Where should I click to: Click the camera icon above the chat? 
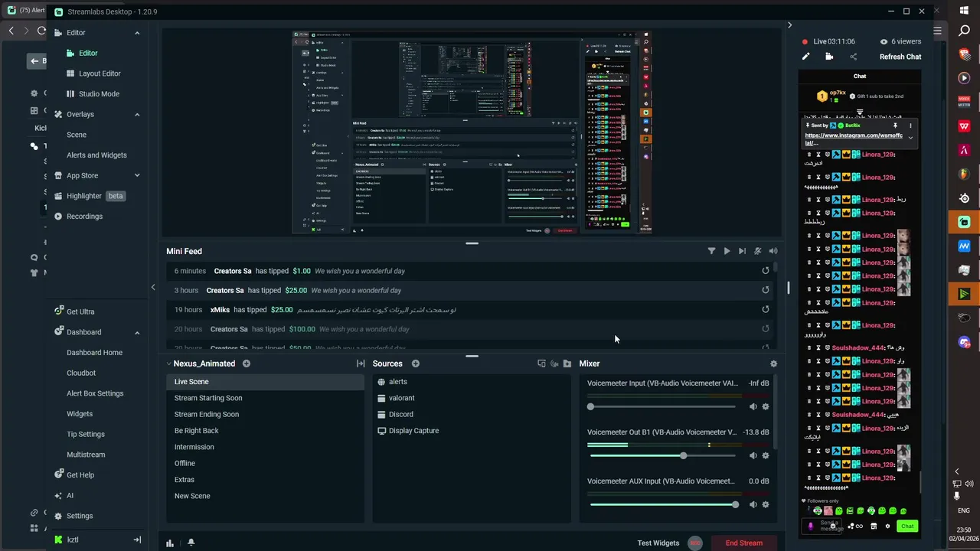pyautogui.click(x=829, y=57)
